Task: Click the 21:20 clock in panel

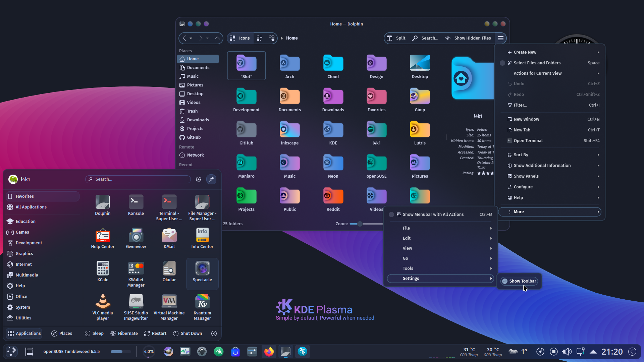Action: click(612, 352)
